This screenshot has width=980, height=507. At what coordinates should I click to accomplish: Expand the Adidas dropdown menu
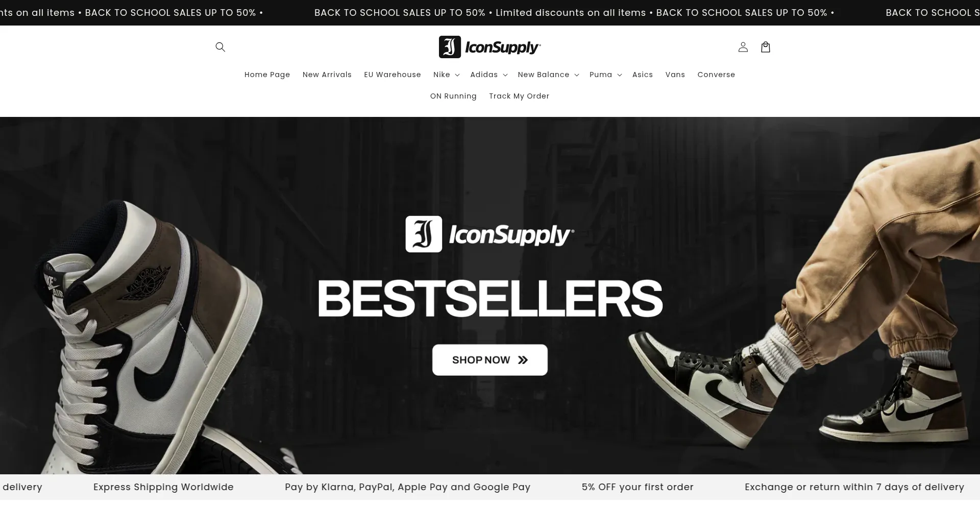tap(488, 75)
